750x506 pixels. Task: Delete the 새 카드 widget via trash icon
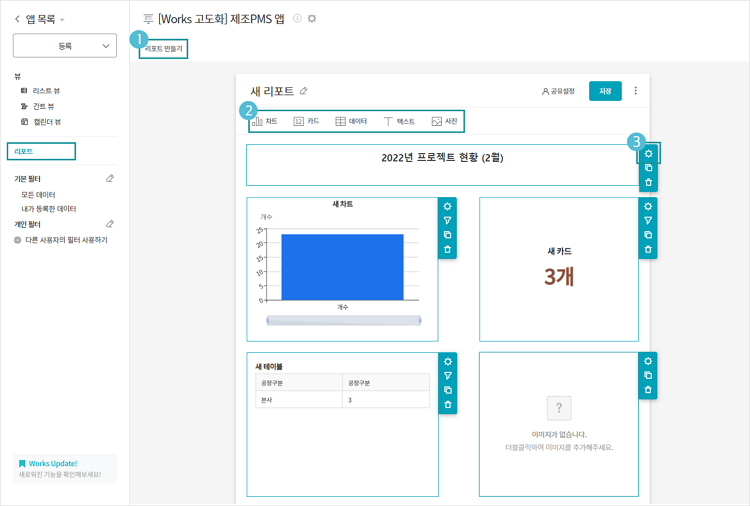click(648, 249)
